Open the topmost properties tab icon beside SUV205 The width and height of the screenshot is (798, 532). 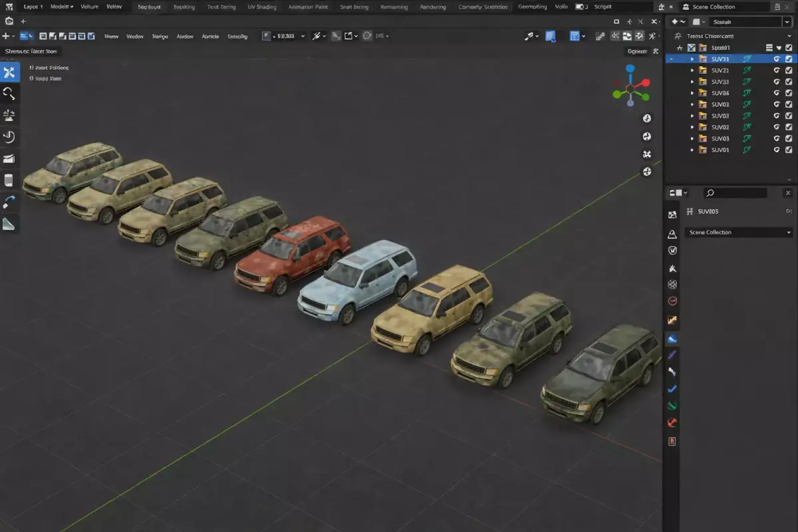[672, 214]
